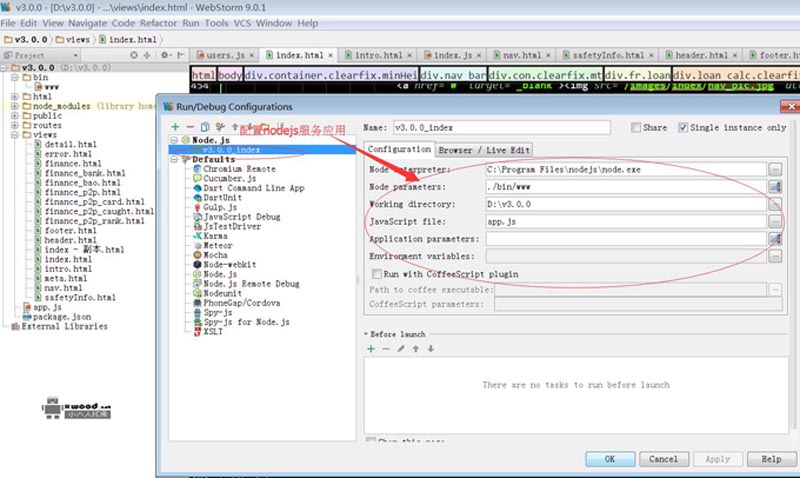Open Project panel settings gear
Screen dimensions: 800x478
[x=165, y=55]
